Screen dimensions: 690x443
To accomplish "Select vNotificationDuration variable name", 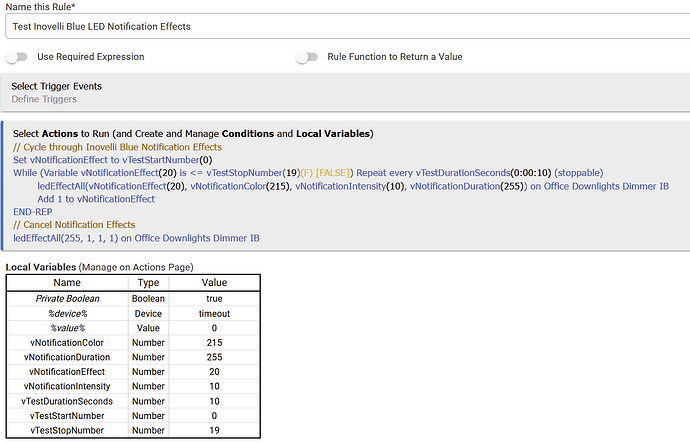I will pos(67,357).
